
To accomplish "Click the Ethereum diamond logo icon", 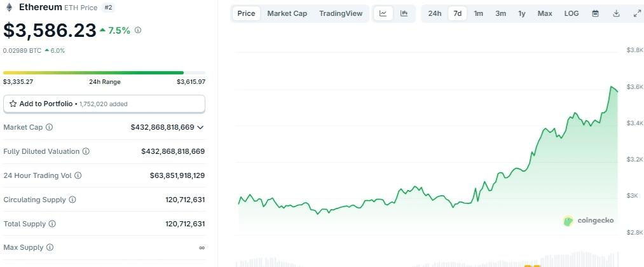I will [x=8, y=8].
